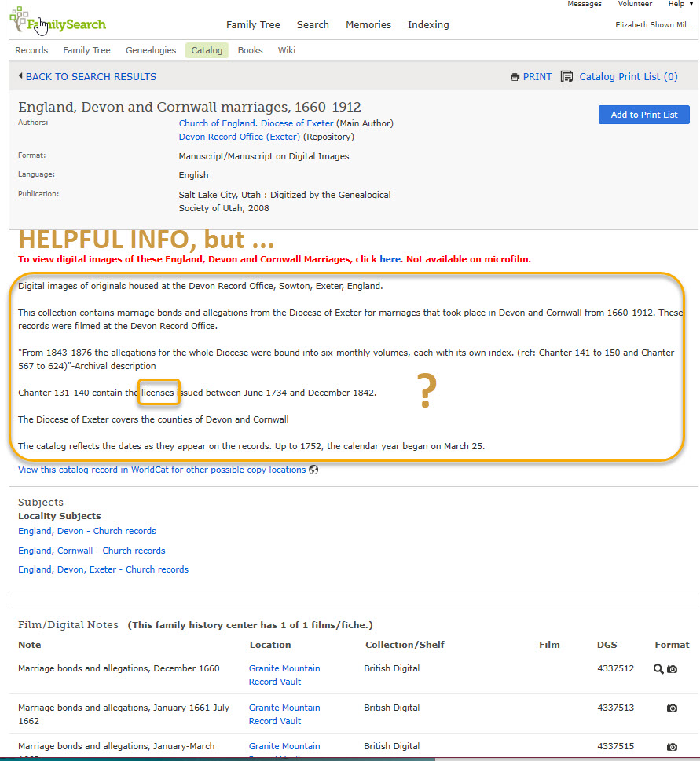
Task: Switch to the Family Tree sub-tab beside Records
Action: [x=87, y=50]
